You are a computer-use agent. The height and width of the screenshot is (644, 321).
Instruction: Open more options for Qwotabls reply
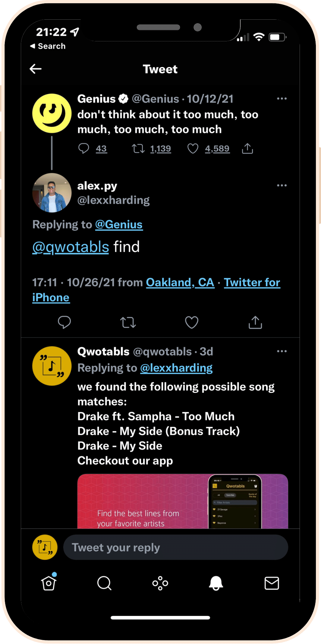click(x=282, y=351)
